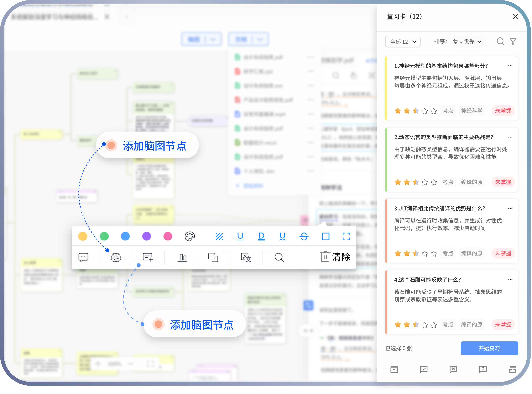Screen dimensions: 532x394
Task: Click the 未掌握 status tag on card 4
Action: click(x=503, y=325)
